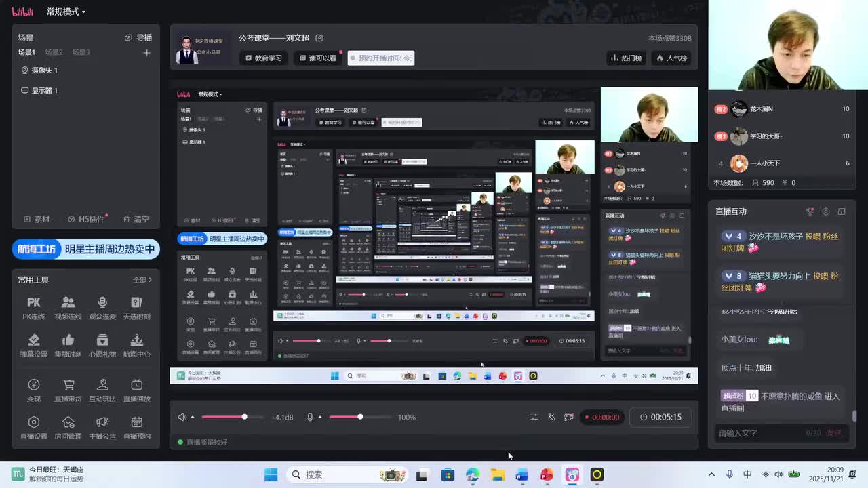Switch to 场景1 tab
This screenshot has height=488, width=868.
[x=26, y=52]
